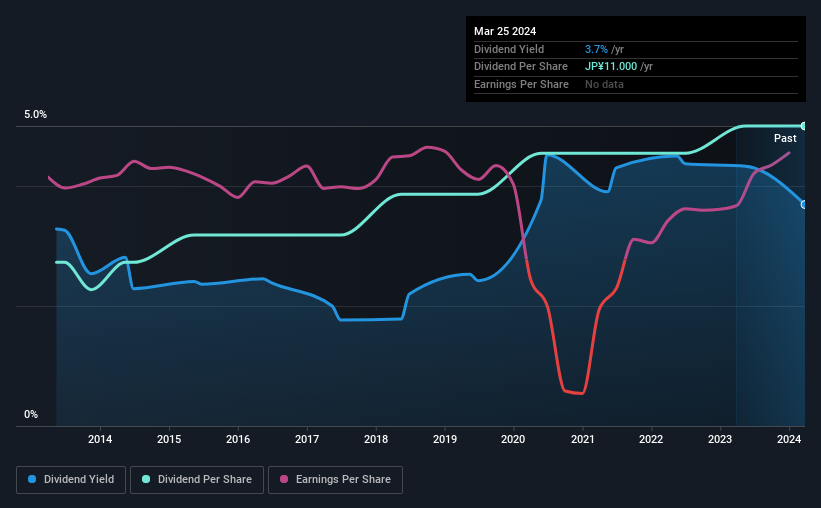Click the 2015 axis label

tap(169, 439)
